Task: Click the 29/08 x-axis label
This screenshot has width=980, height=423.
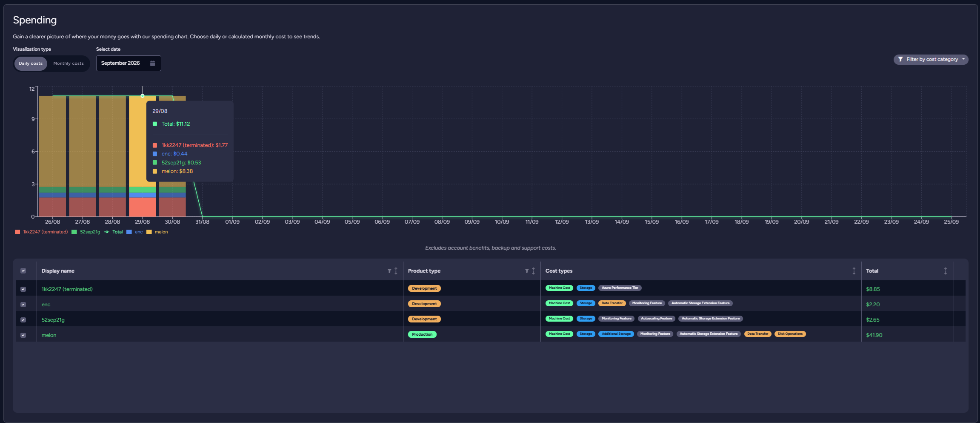Action: [x=143, y=222]
